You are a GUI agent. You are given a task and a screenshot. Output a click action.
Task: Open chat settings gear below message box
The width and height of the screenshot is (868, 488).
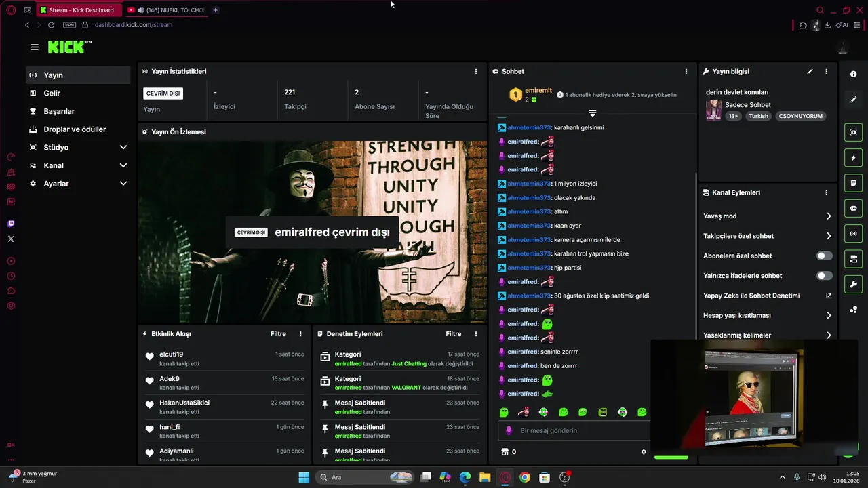pyautogui.click(x=644, y=452)
